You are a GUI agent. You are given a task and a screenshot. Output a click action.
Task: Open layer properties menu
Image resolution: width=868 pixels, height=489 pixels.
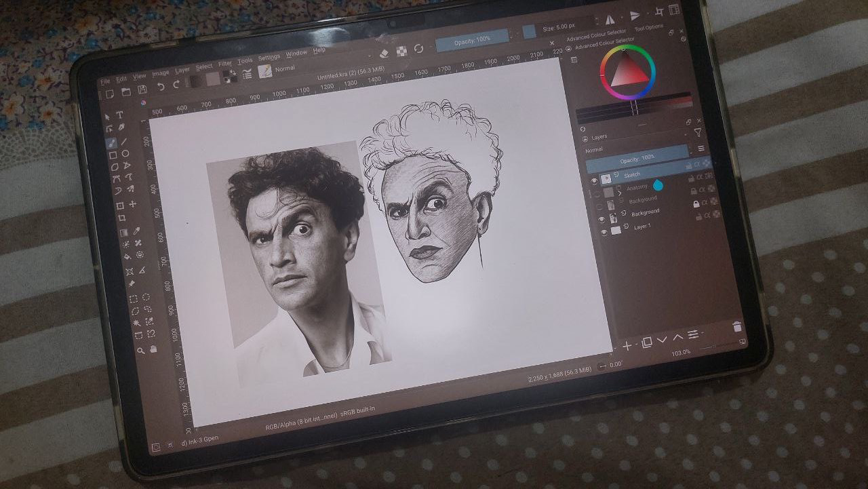click(693, 334)
